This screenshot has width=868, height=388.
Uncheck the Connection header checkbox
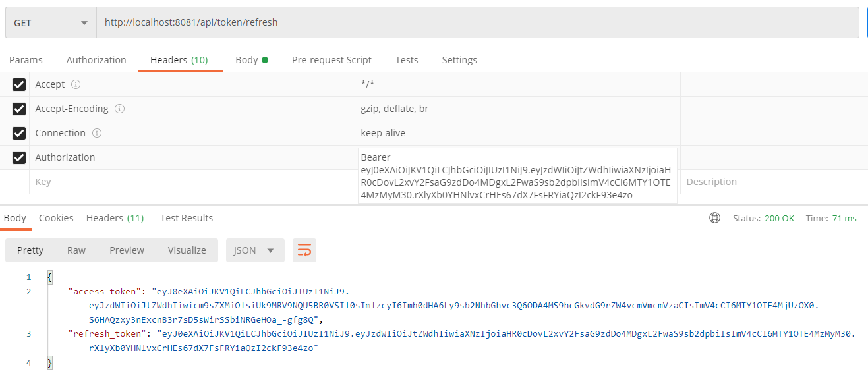click(x=19, y=132)
